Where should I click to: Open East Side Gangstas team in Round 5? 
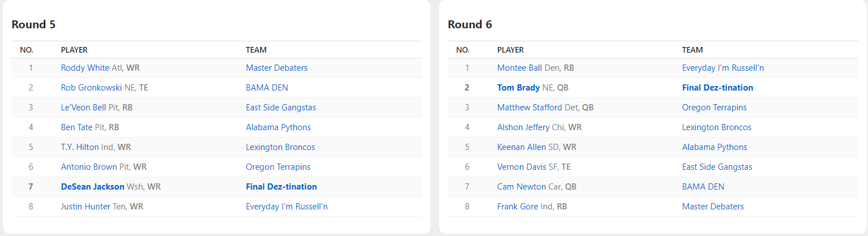click(x=280, y=108)
